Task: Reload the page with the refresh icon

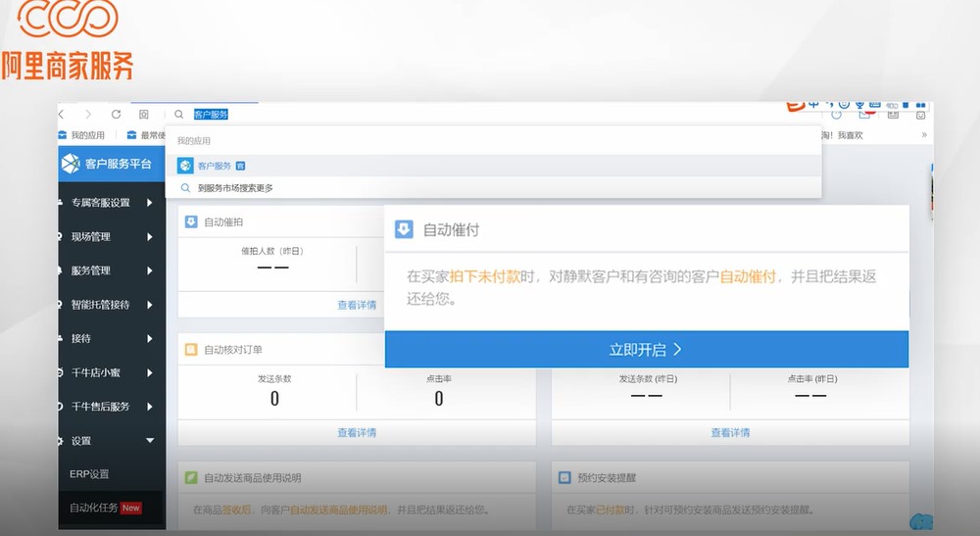Action: (116, 115)
